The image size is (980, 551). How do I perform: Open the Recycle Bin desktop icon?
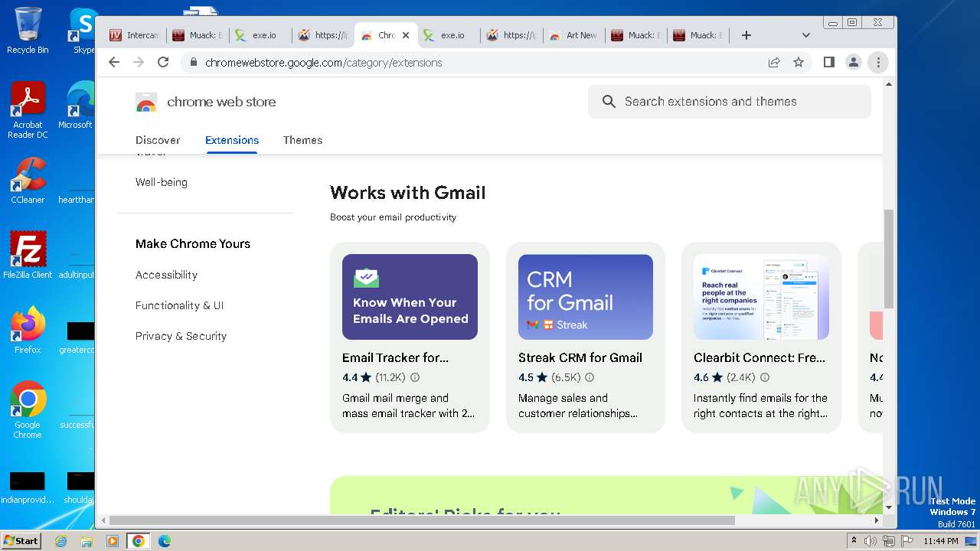(28, 31)
